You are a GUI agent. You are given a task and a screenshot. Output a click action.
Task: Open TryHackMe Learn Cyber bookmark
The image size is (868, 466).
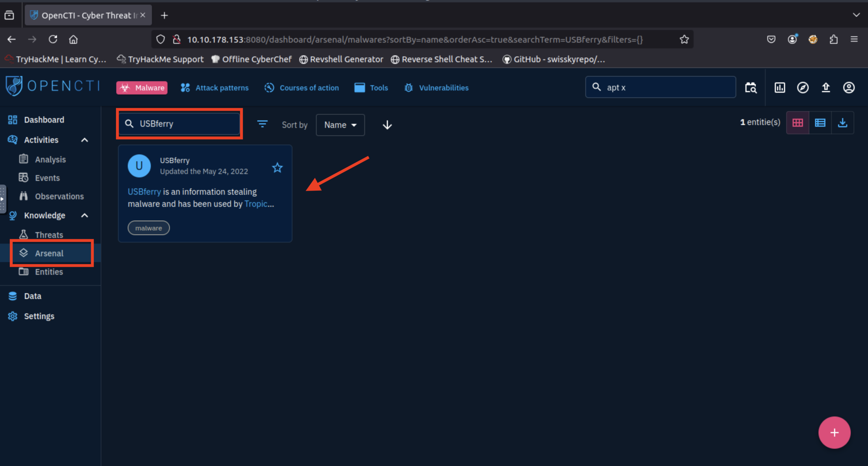(56, 59)
